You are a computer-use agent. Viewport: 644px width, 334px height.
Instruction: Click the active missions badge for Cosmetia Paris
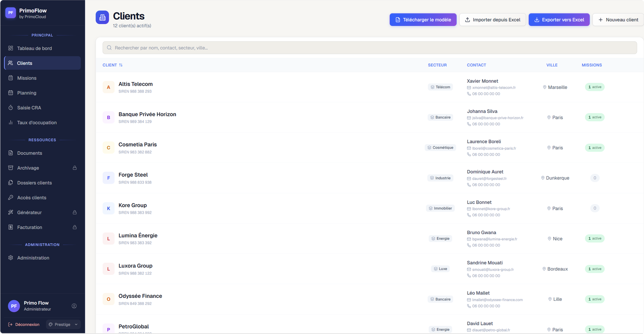(x=595, y=148)
